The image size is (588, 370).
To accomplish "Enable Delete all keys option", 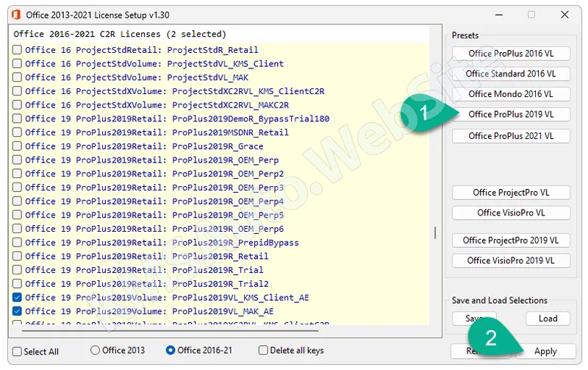I will point(263,350).
